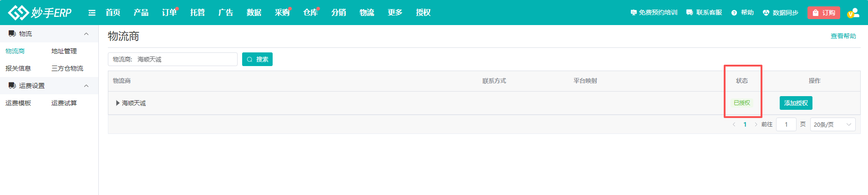868x195 pixels.
Task: Select 地址管理 in the sidebar
Action: (64, 51)
